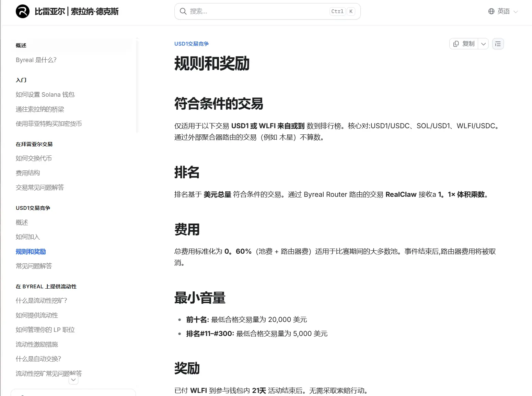
Task: Expand the copy options dropdown arrow
Action: (x=483, y=44)
